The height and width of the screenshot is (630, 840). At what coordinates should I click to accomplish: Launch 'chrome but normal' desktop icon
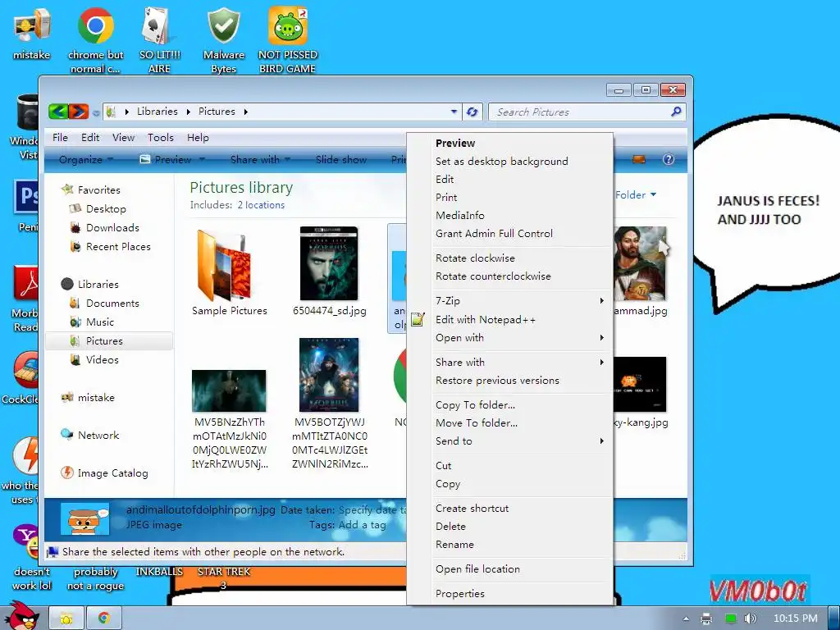point(95,39)
